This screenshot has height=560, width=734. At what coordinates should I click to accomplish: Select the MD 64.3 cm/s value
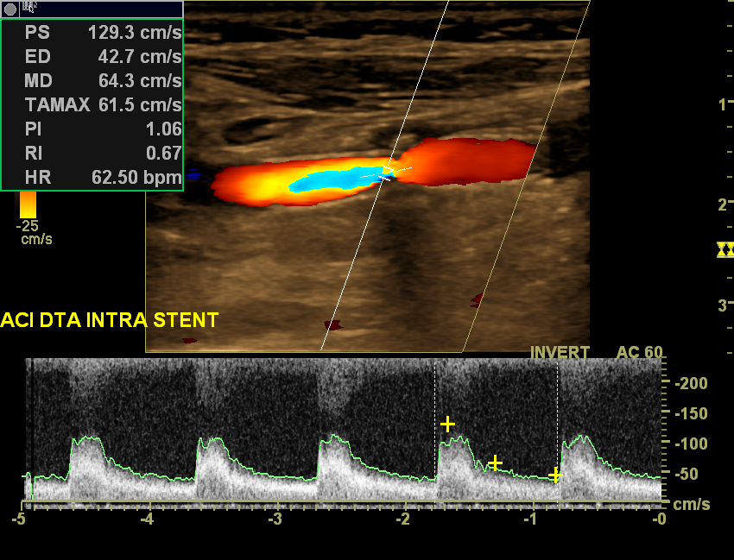pos(140,81)
